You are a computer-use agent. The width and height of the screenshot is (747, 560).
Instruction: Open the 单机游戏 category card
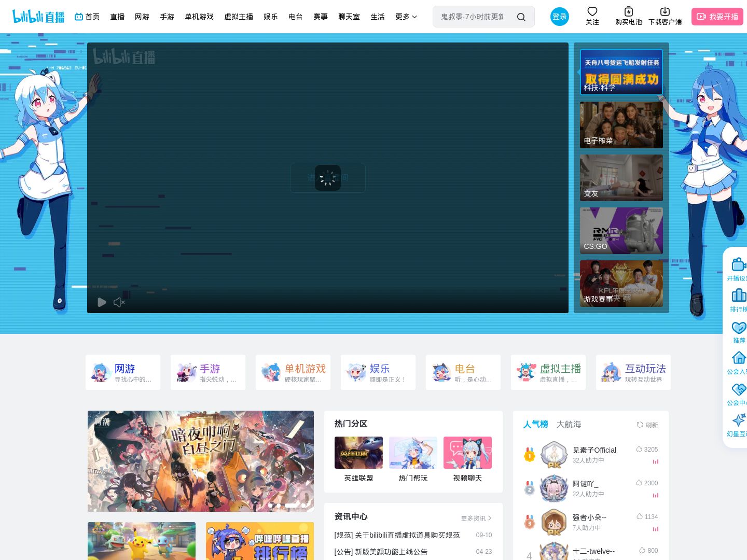coord(293,372)
